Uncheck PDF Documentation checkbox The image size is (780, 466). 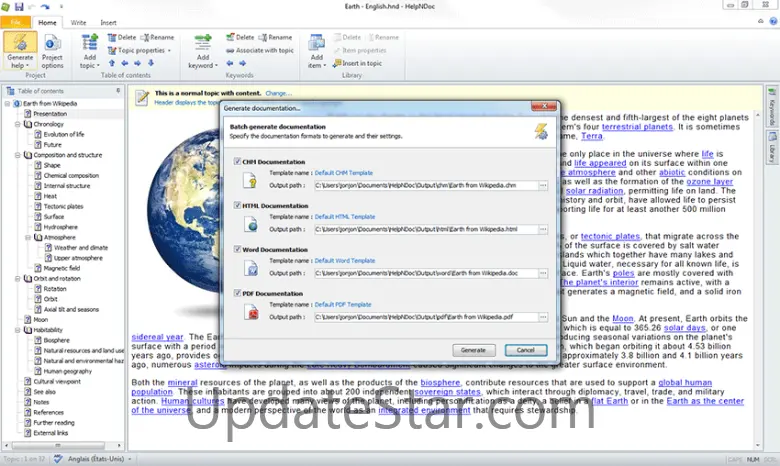click(237, 293)
